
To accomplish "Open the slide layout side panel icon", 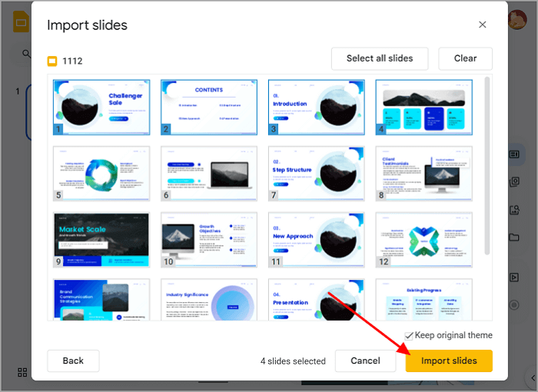I will 514,154.
